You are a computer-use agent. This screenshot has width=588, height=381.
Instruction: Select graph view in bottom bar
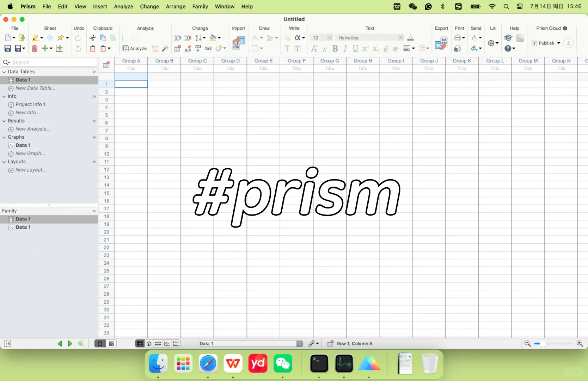(x=167, y=343)
